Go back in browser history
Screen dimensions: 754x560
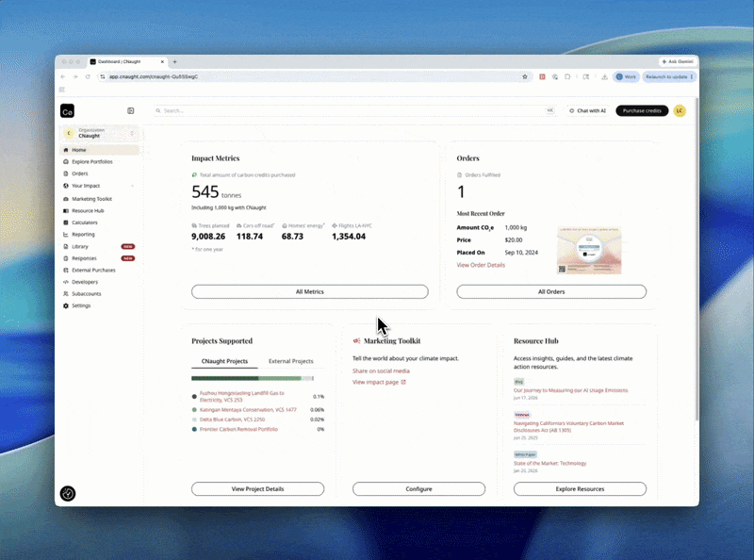coord(63,76)
